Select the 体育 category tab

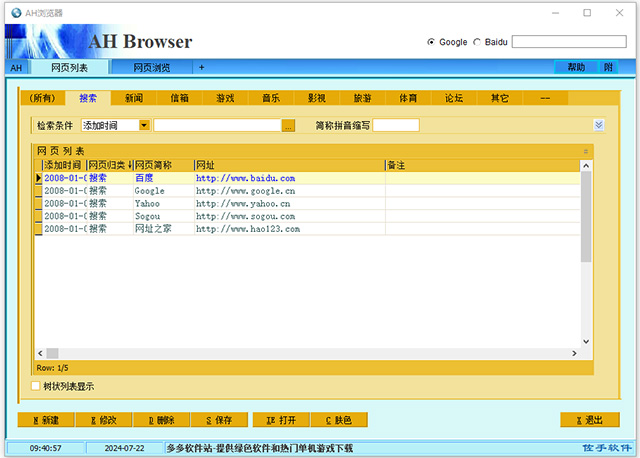point(408,98)
